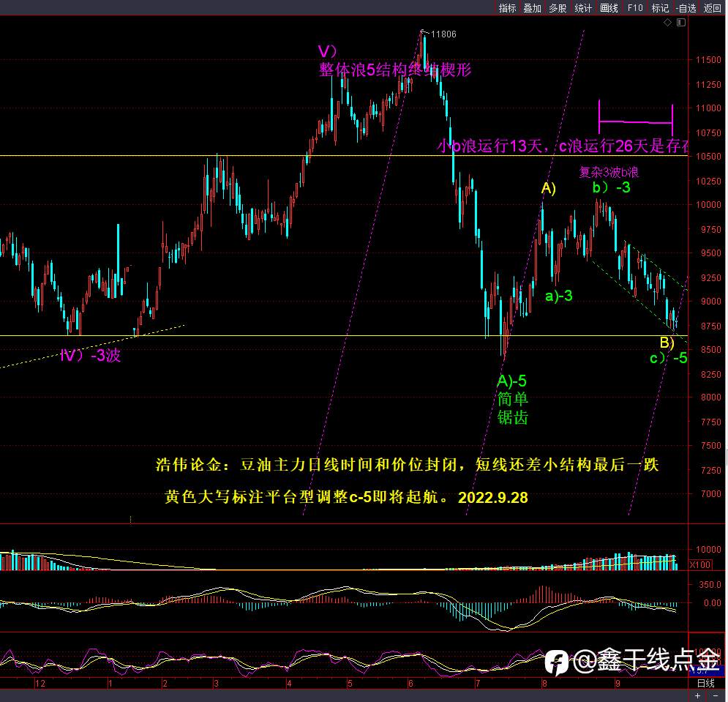The height and width of the screenshot is (702, 728).
Task: Click the 350.0 MACD axis label
Action: point(710,584)
